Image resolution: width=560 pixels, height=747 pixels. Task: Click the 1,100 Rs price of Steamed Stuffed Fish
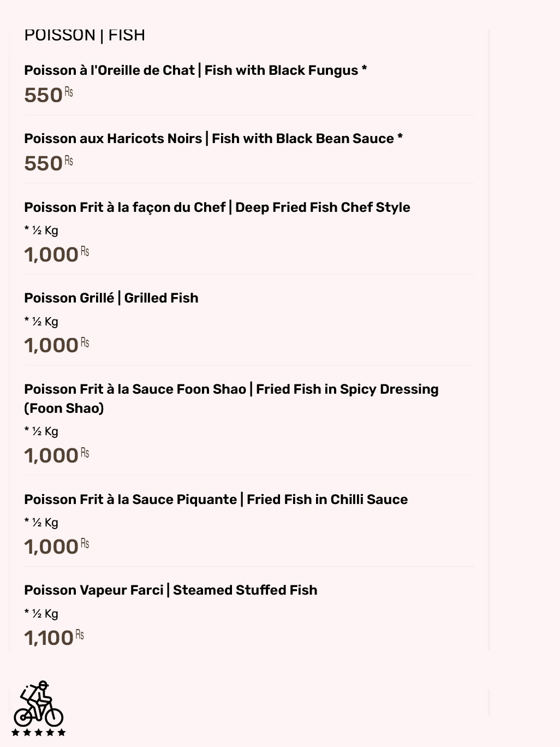pyautogui.click(x=54, y=637)
